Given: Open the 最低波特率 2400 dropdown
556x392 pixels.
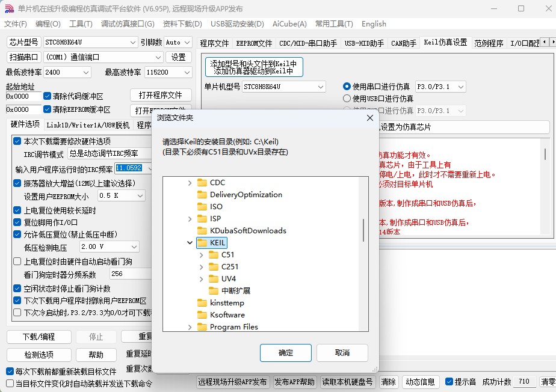Looking at the screenshot, I should click(67, 72).
